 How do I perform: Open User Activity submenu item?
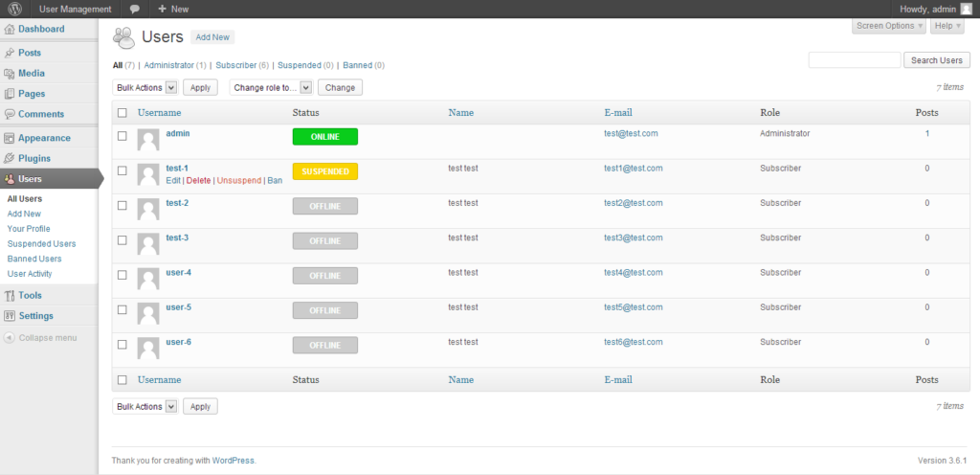30,274
